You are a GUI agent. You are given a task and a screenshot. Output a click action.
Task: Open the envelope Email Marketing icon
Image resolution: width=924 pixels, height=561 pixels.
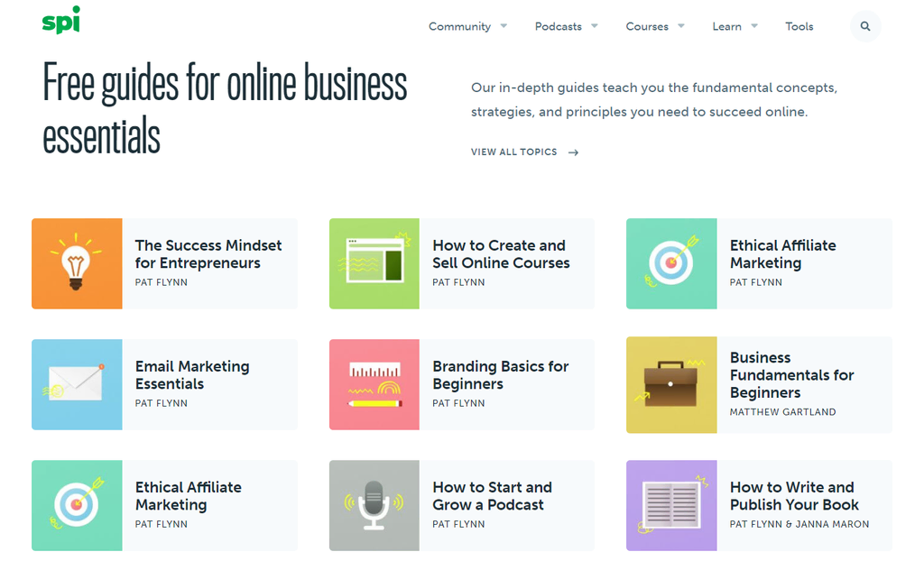tap(78, 384)
